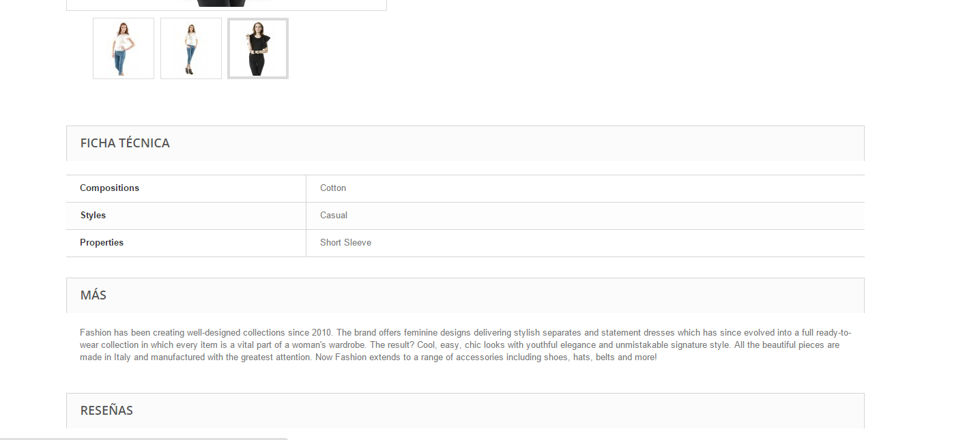Click the Más section header
The height and width of the screenshot is (440, 980).
click(93, 295)
